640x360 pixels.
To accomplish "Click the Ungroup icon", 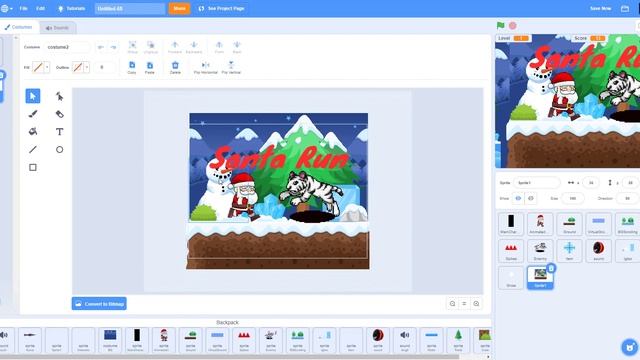I will click(x=151, y=45).
